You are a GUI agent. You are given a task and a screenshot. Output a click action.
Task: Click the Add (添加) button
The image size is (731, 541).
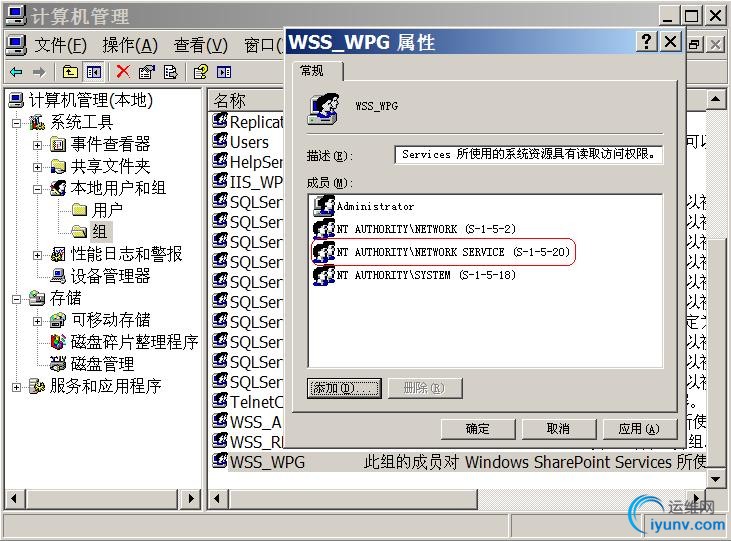click(344, 388)
